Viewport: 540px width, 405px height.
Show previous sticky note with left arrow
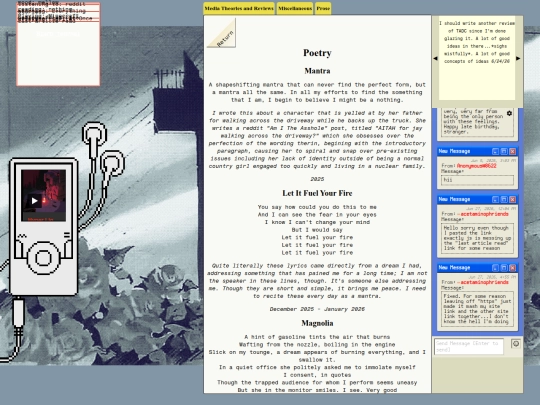point(435,59)
